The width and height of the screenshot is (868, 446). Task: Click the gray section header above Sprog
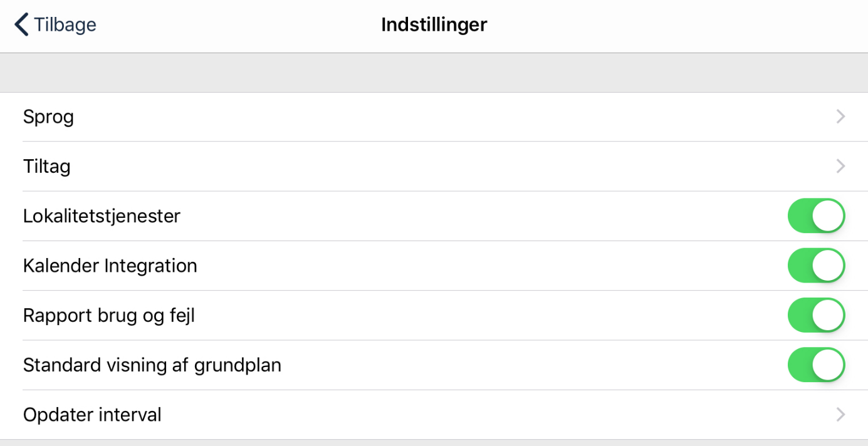click(x=434, y=73)
